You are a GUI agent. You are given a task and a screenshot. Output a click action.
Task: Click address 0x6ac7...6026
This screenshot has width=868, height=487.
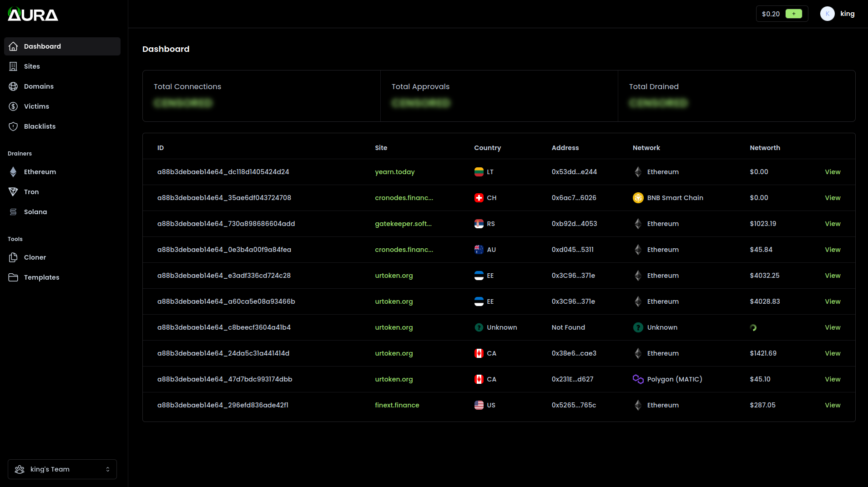click(574, 198)
